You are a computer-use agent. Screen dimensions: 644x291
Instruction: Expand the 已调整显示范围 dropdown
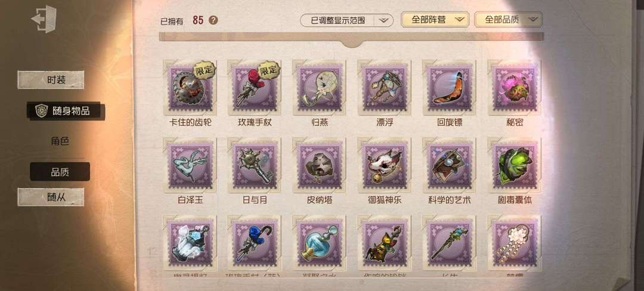[x=346, y=20]
